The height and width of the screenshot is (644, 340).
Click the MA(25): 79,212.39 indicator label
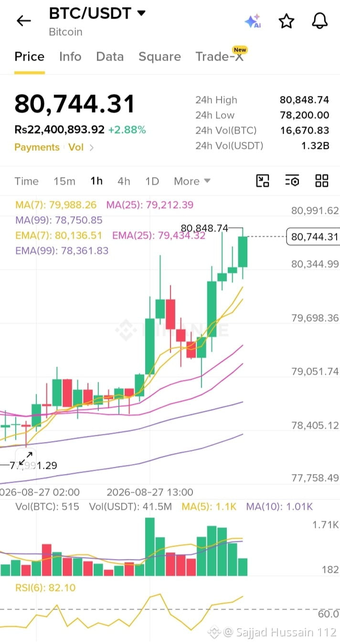pos(150,205)
